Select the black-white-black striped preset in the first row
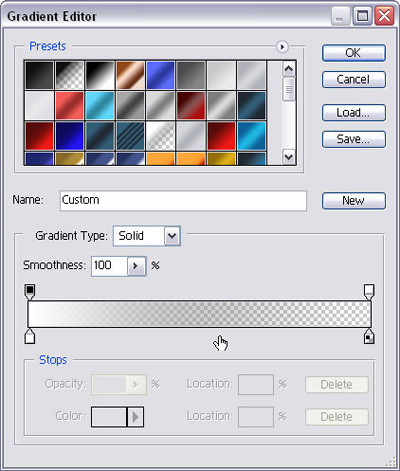The height and width of the screenshot is (471, 400). 100,75
